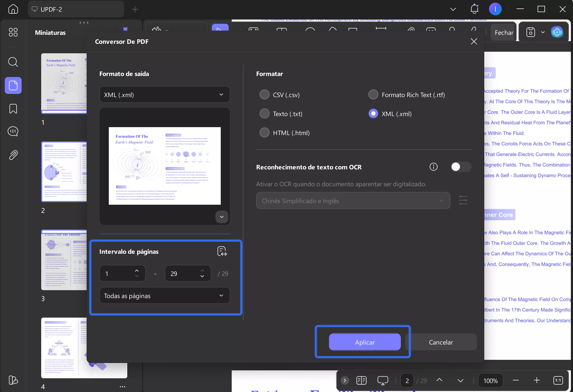Expand the Todas as páginas dropdown
Screen dimensions: 573x392
coord(164,296)
